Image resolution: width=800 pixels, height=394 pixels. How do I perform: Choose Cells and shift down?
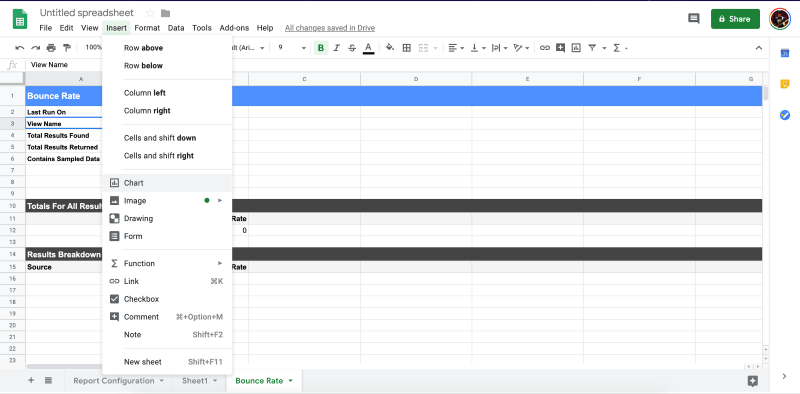(x=167, y=138)
